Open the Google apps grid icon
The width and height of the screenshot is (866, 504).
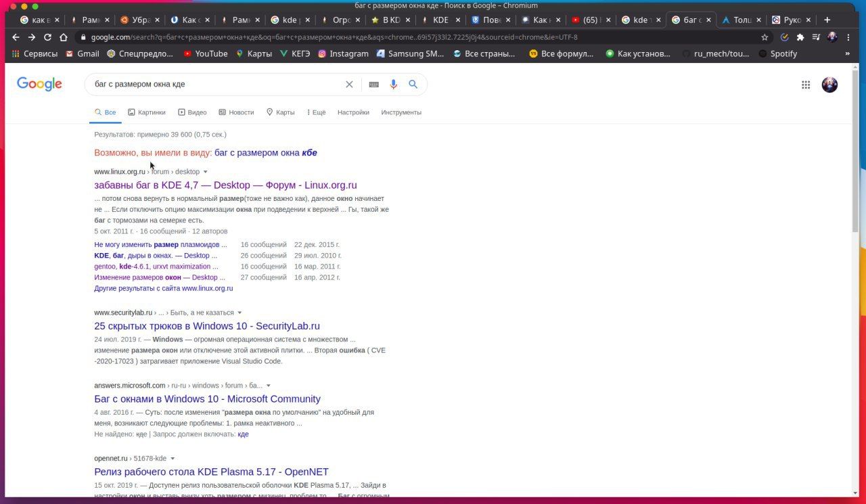tap(806, 85)
